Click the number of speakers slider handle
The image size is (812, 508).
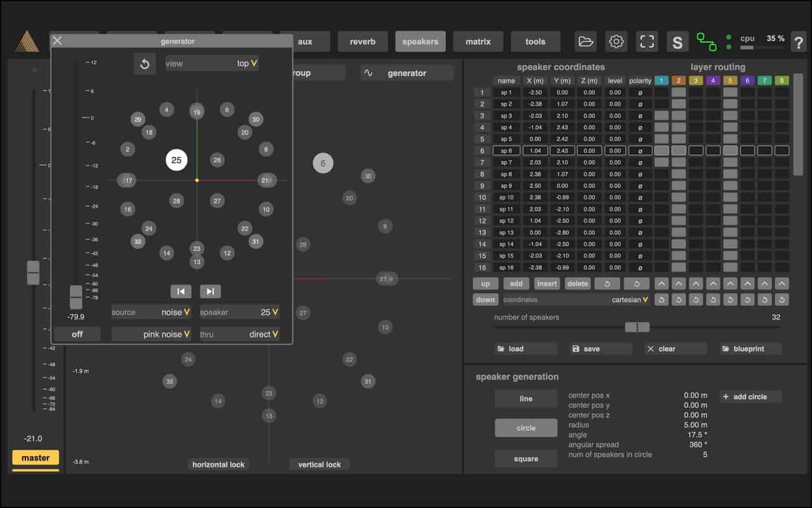click(x=638, y=327)
